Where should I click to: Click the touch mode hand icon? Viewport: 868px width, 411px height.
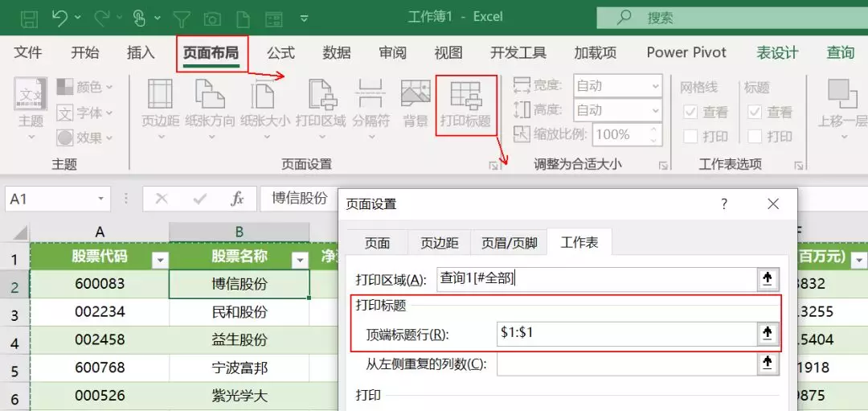point(140,18)
